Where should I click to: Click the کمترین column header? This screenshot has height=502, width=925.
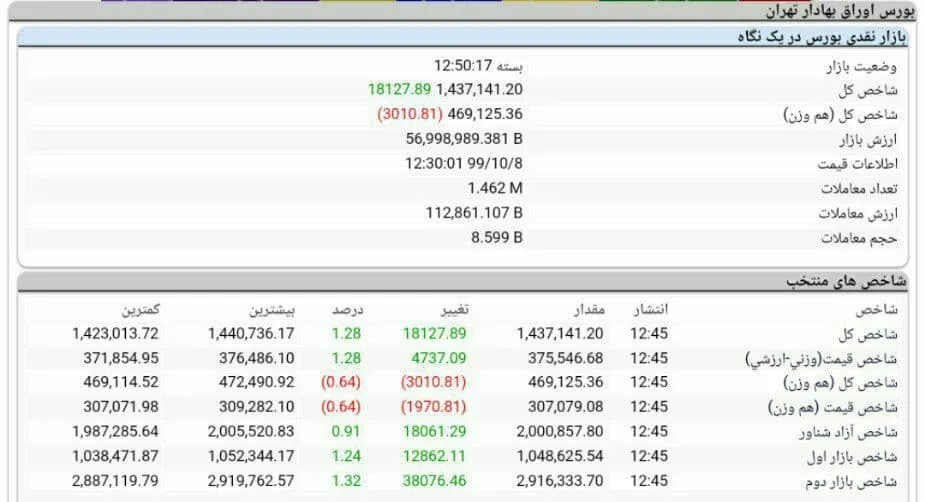(x=140, y=309)
